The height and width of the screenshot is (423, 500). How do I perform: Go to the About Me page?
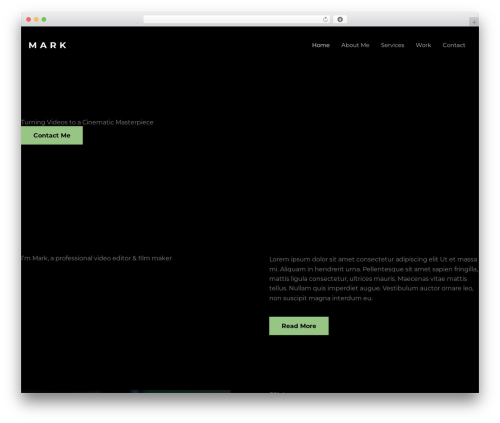[x=355, y=45]
